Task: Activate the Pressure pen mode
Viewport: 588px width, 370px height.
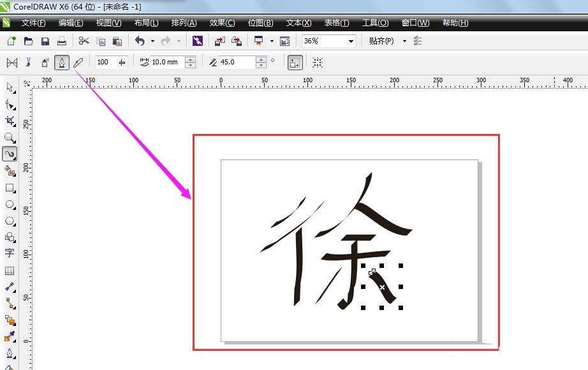Action: tap(78, 63)
